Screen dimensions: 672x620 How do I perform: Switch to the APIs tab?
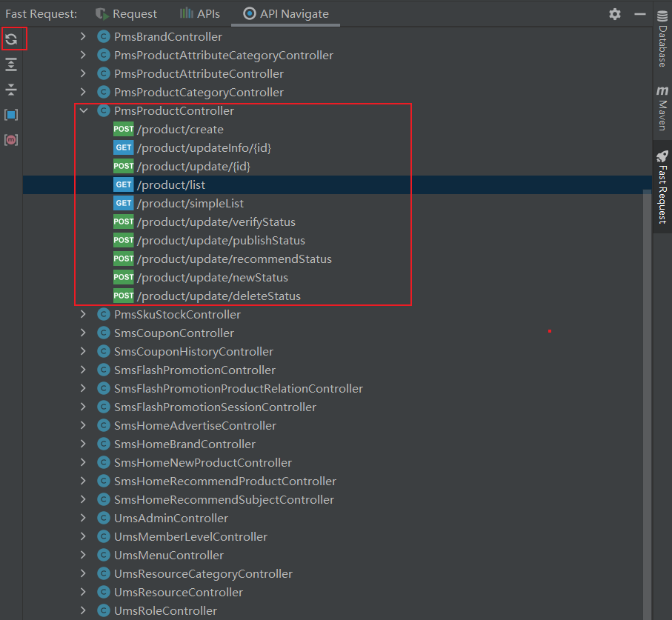click(x=200, y=14)
